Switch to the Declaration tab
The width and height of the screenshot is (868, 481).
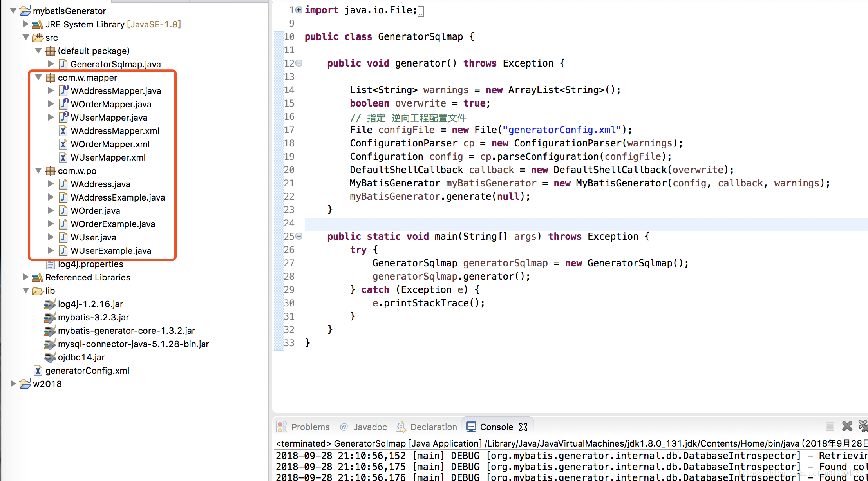click(x=426, y=427)
